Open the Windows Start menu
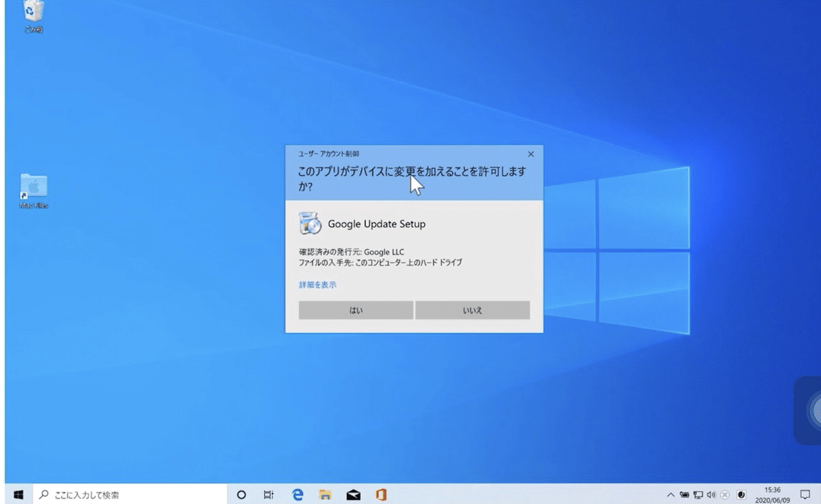The image size is (821, 504). point(18,494)
